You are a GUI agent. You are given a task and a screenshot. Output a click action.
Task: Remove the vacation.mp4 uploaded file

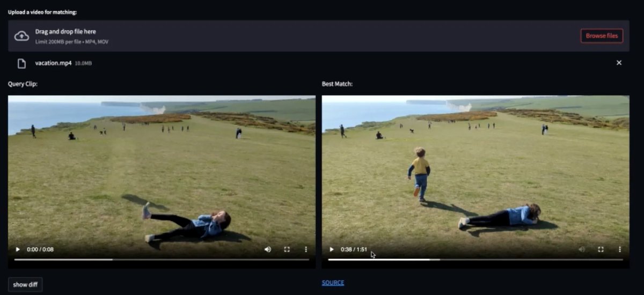point(619,63)
